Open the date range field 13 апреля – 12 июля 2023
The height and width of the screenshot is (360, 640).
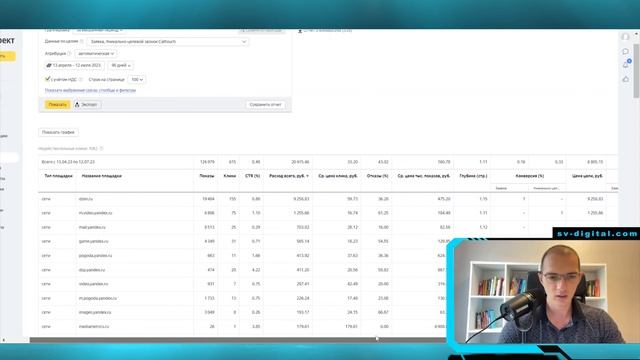tap(74, 65)
